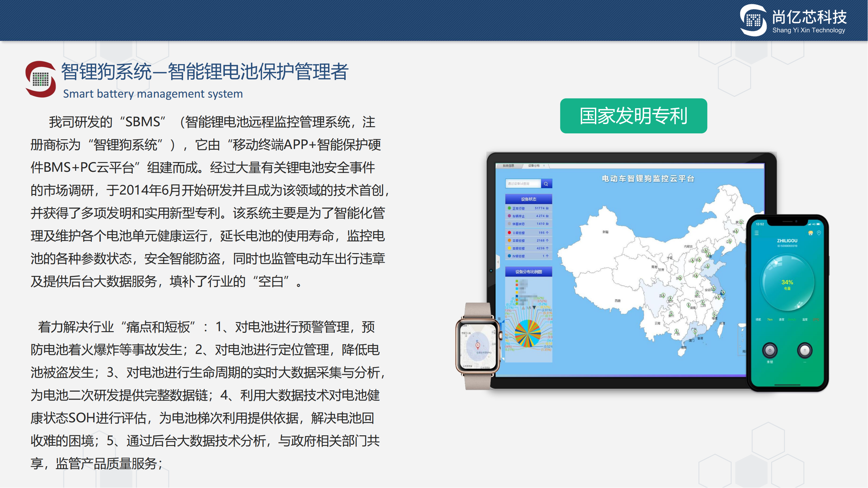Click the orange dot of Ⅱ级警报
This screenshot has width=868, height=488.
pyautogui.click(x=509, y=240)
